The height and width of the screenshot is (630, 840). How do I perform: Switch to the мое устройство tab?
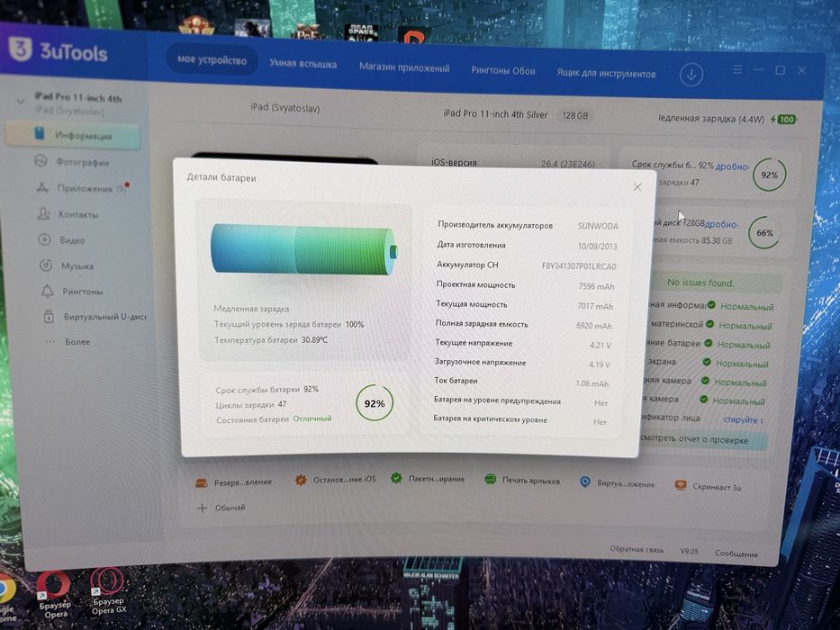212,60
